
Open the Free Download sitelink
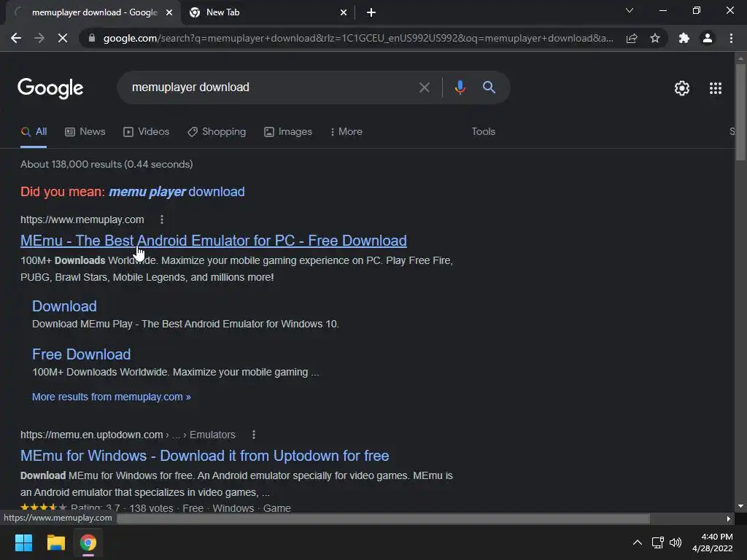pos(82,354)
